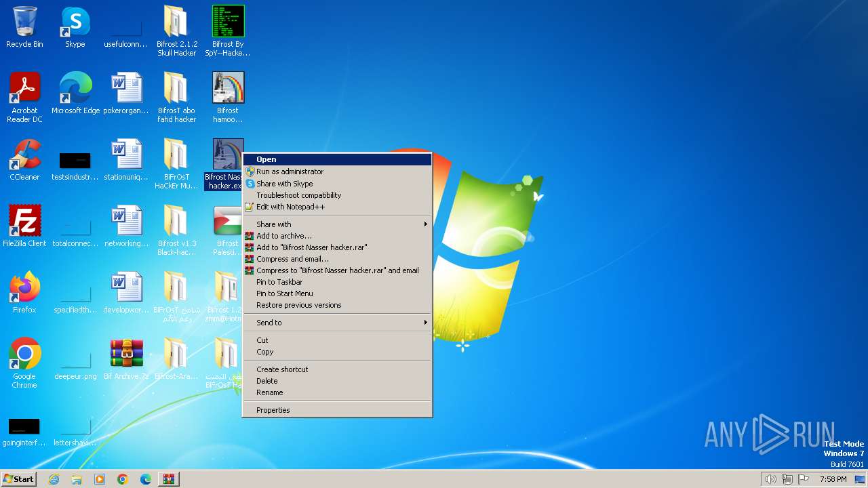Screen dimensions: 868x488
Task: Choose Create shortcut
Action: (337, 369)
